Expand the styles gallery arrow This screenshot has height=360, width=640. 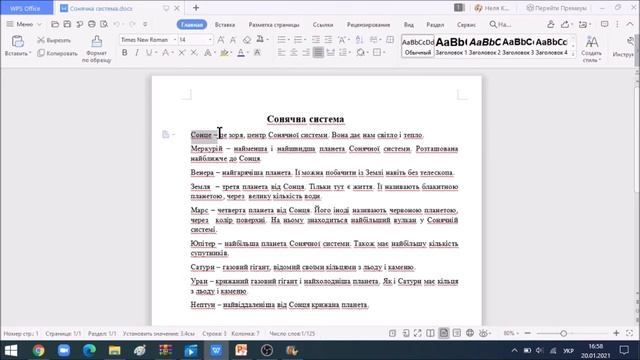(573, 54)
